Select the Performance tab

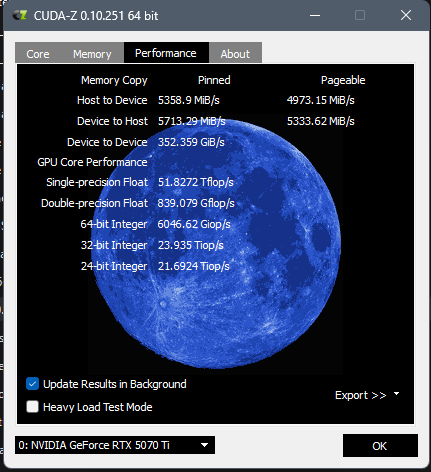pyautogui.click(x=166, y=53)
